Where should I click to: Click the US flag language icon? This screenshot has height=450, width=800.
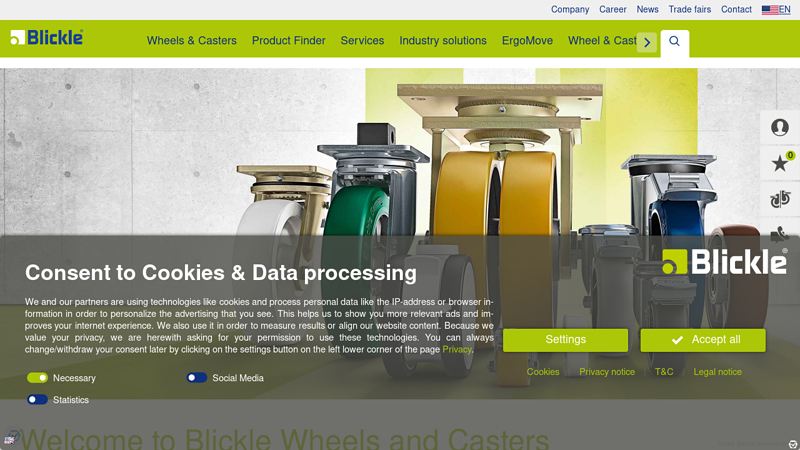point(769,10)
